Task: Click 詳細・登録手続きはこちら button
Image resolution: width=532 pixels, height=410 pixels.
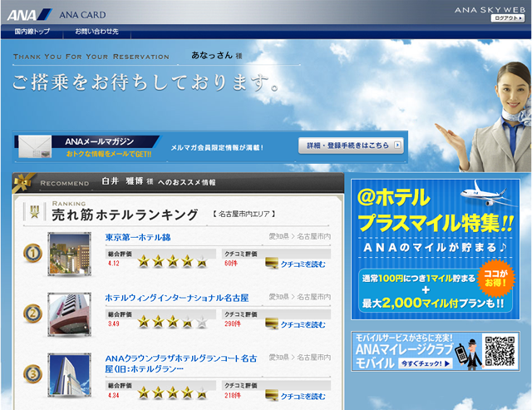Action: (351, 146)
